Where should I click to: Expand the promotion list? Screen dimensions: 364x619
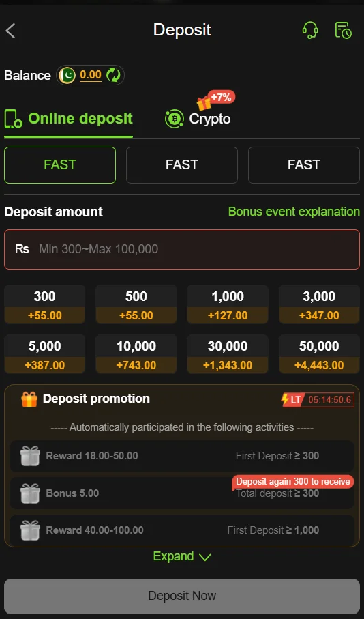coord(182,557)
